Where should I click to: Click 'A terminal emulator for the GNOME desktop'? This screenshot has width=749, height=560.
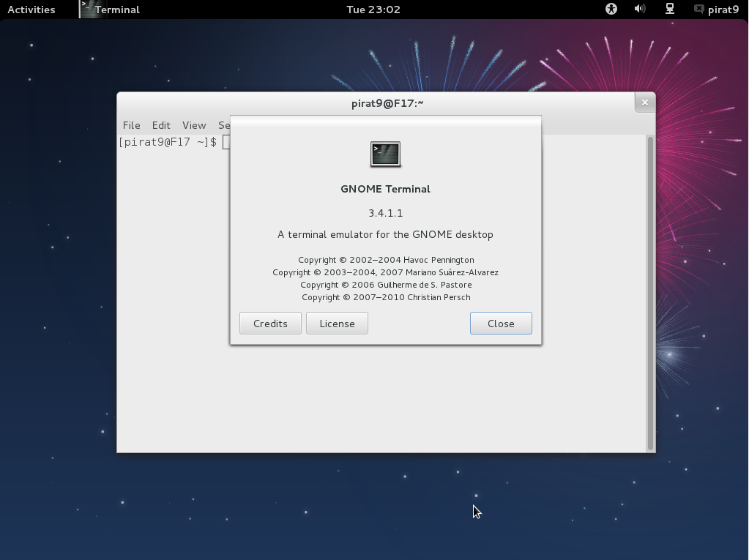(x=386, y=234)
